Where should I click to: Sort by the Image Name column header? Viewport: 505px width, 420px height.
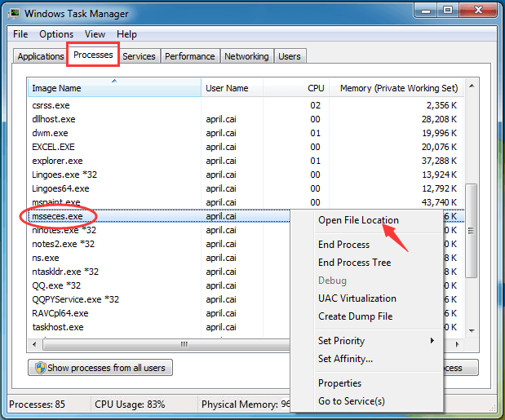tap(114, 87)
